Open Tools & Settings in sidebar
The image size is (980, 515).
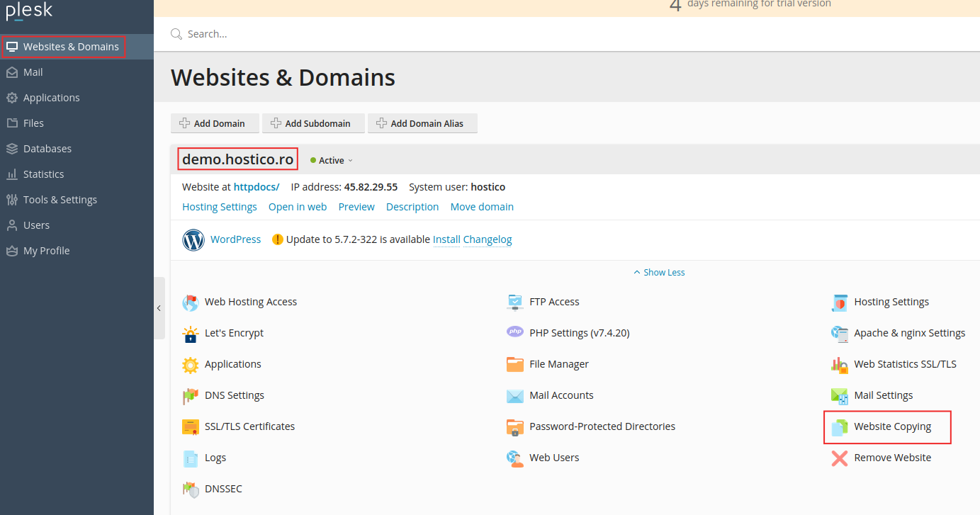coord(59,199)
